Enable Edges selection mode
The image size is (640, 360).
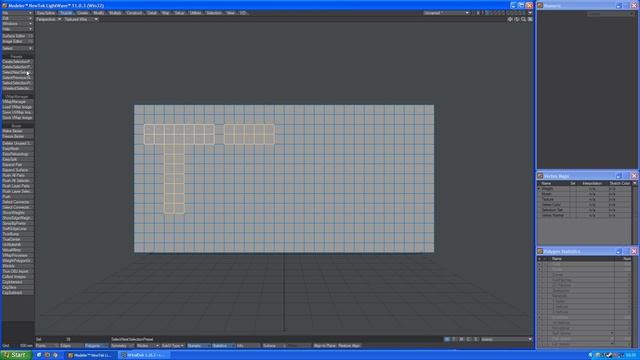[71, 346]
